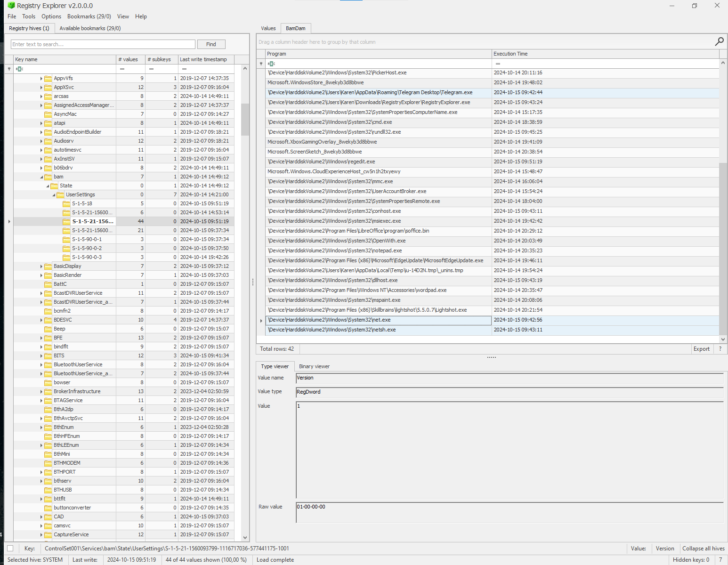
Task: Click the question mark help icon near Export
Action: pyautogui.click(x=720, y=349)
